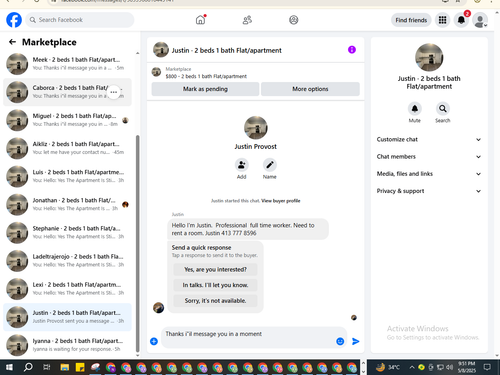The width and height of the screenshot is (500, 375).
Task: Open the Lexi conversation
Action: point(67,289)
